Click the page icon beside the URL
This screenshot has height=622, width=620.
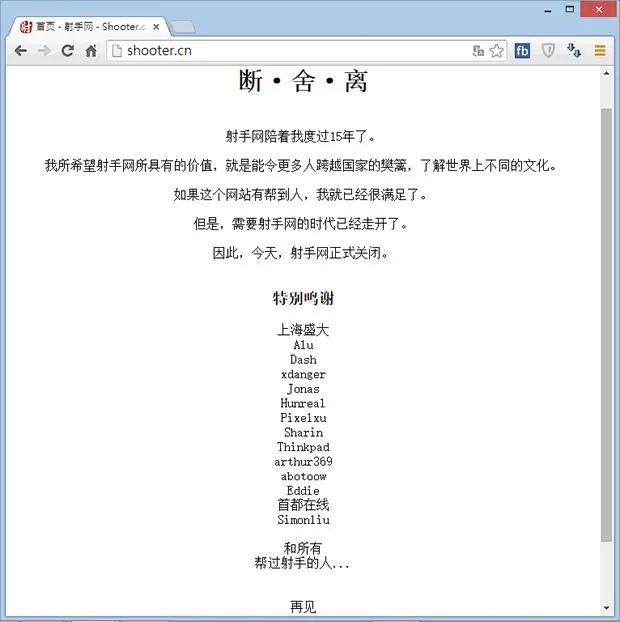[x=117, y=51]
